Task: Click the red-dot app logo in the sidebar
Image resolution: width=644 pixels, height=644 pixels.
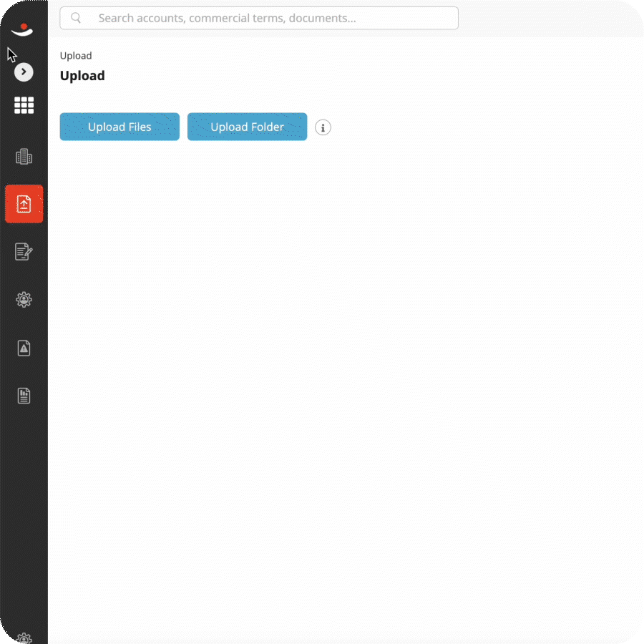Action: 23,29
